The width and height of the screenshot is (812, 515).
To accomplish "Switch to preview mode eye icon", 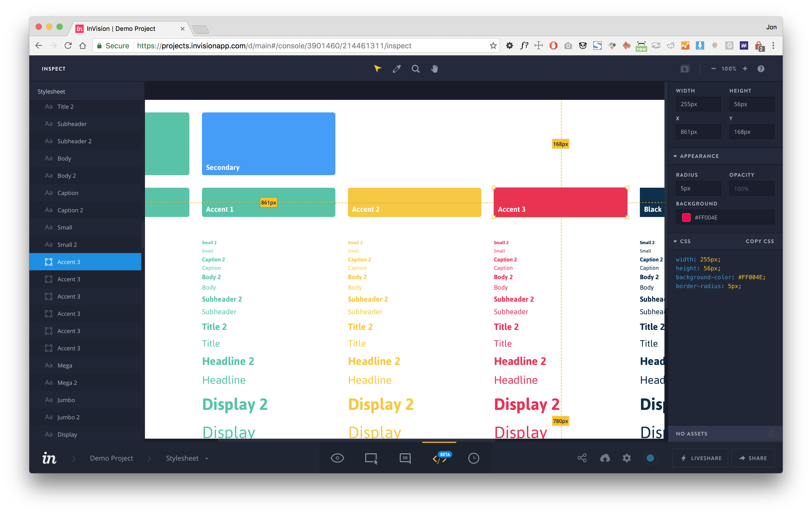I will pos(337,458).
